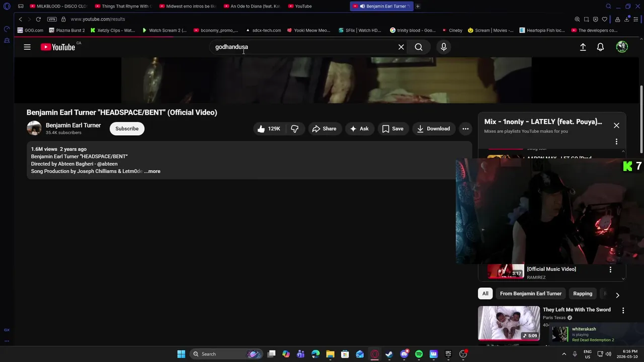Screen dimensions: 644x362
Task: Open the YouTube guide hamburger menu
Action: (27, 47)
